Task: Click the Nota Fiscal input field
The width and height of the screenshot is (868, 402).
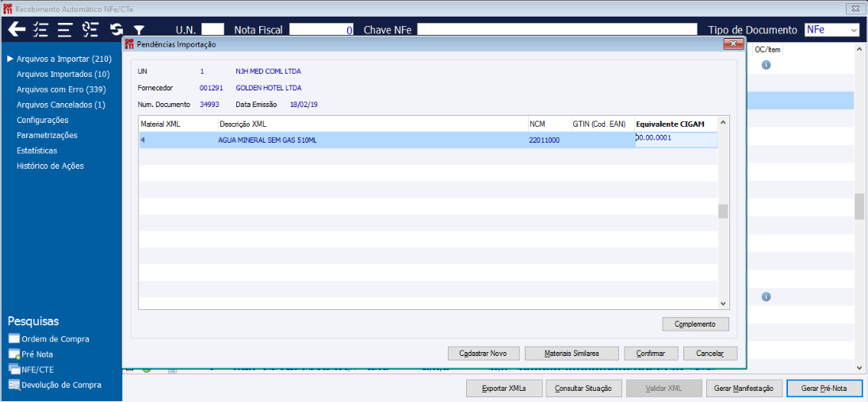Action: point(322,30)
